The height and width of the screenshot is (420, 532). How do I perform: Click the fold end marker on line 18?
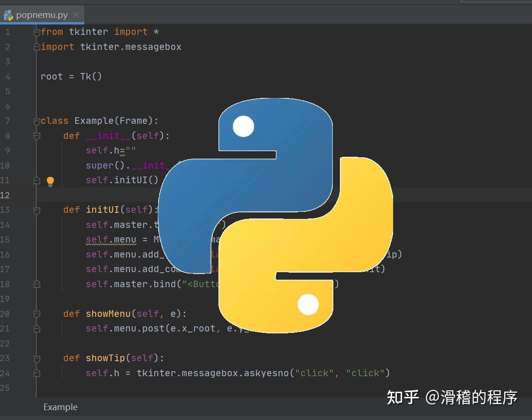tap(37, 284)
